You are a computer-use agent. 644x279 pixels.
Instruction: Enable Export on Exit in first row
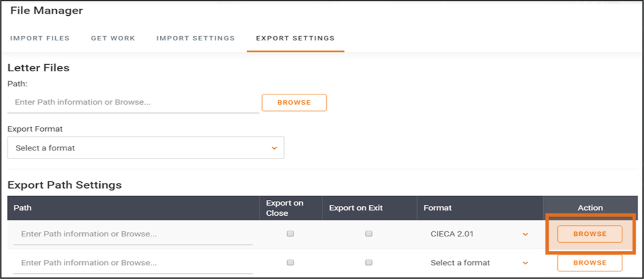(x=369, y=234)
